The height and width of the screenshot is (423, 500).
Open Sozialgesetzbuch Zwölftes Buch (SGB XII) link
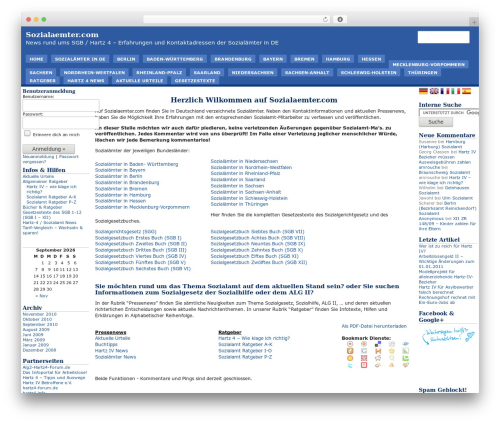pyautogui.click(x=259, y=262)
